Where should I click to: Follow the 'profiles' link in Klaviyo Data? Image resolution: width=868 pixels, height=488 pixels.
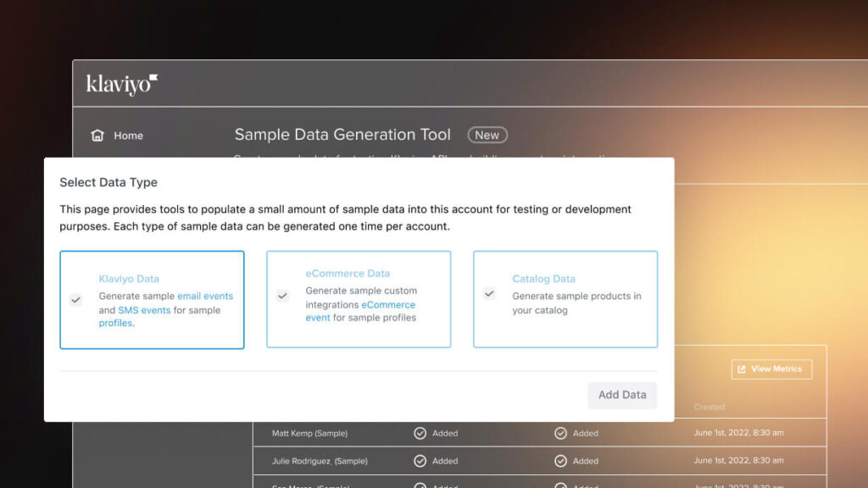tap(115, 323)
